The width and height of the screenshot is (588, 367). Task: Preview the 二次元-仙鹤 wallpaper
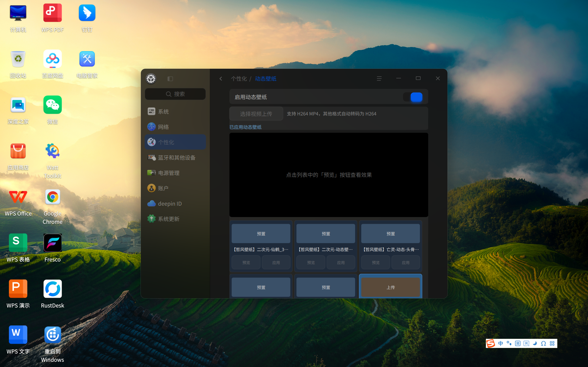point(246,263)
